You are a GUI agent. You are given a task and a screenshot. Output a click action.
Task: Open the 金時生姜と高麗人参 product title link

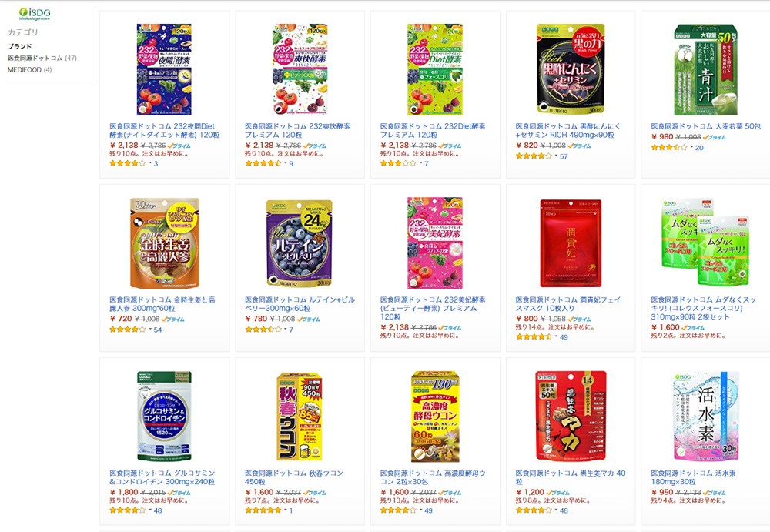pyautogui.click(x=162, y=303)
